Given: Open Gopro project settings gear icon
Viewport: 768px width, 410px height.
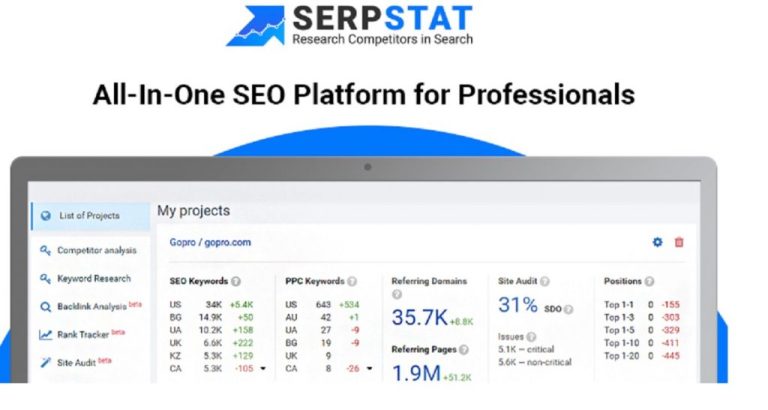Looking at the screenshot, I should [657, 242].
